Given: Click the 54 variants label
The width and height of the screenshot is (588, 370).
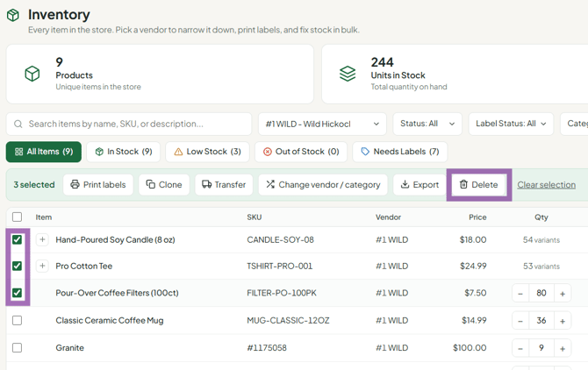Looking at the screenshot, I should 541,240.
